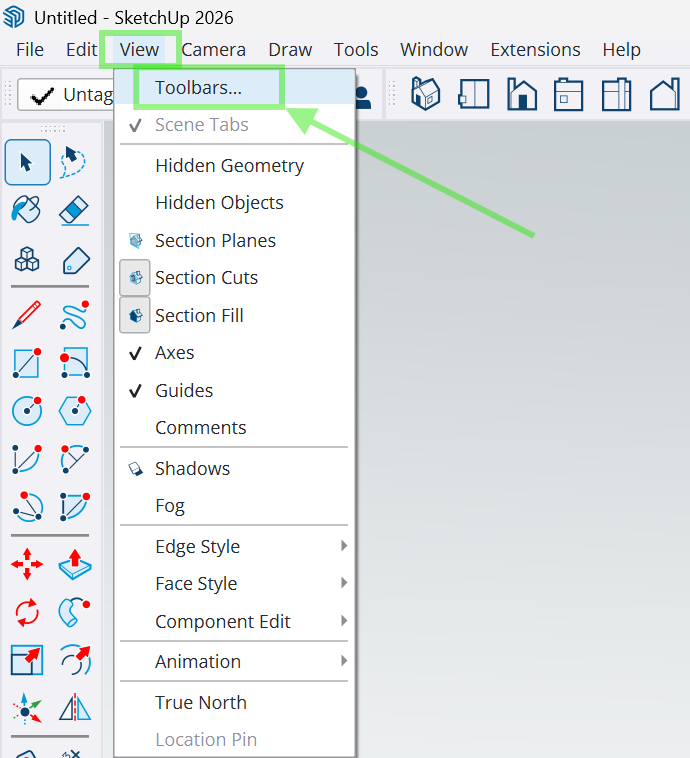
Task: Select the Axes tool icon in left toolbar
Action: 27,709
